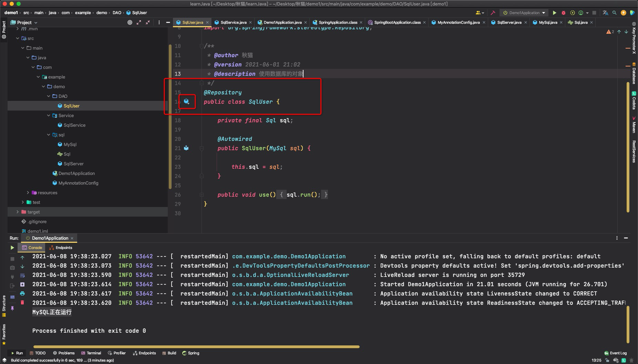Toggle soft-wrap in the Run console
This screenshot has height=364, width=638.
click(22, 275)
